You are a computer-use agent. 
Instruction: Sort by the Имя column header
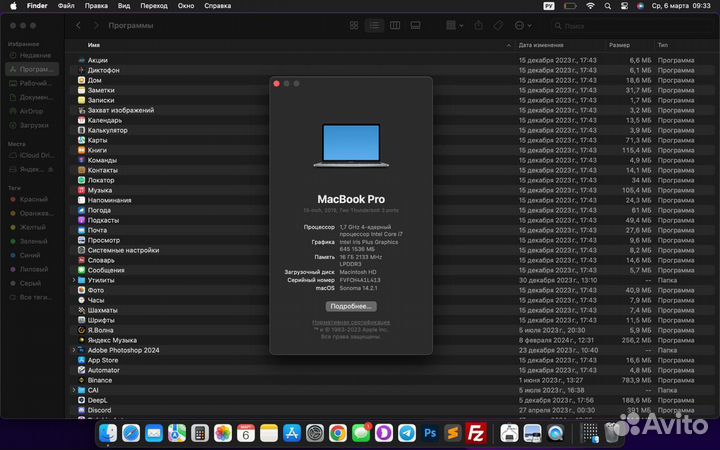[94, 45]
